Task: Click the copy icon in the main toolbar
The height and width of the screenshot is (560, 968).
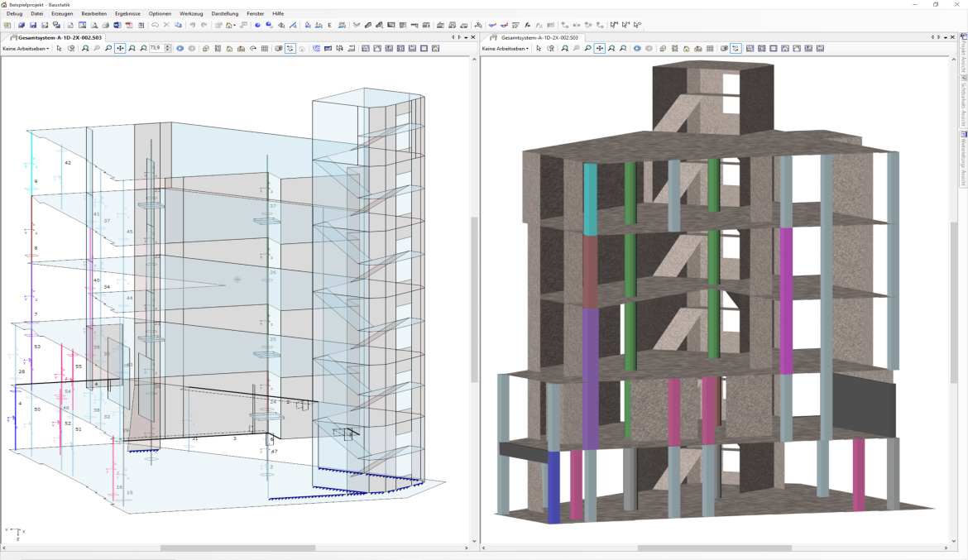Action: (178, 26)
